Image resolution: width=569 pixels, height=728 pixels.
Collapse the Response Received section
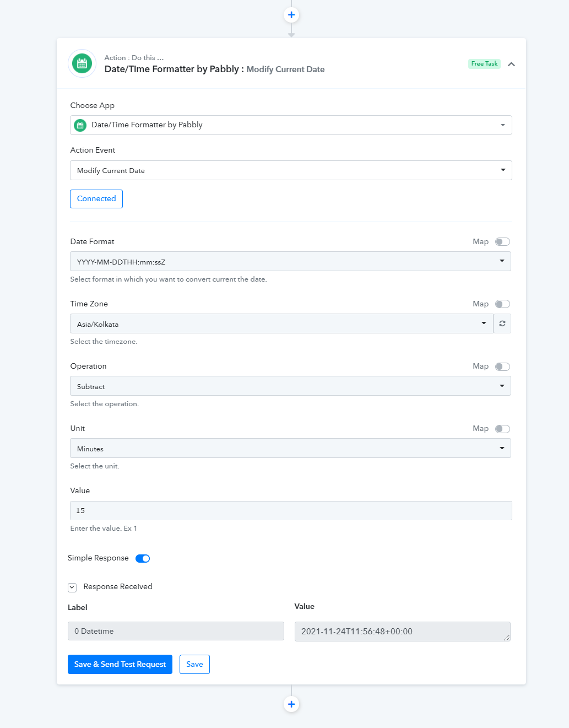(x=72, y=587)
